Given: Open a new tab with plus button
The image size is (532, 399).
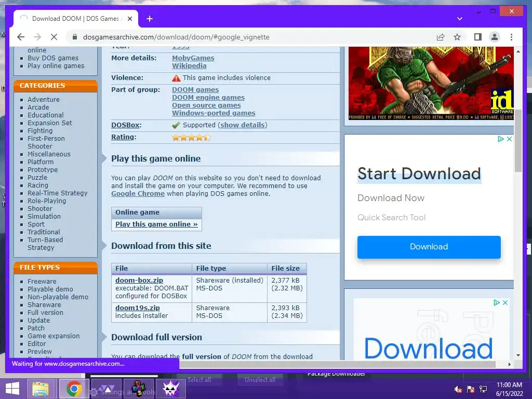Looking at the screenshot, I should click(x=150, y=19).
